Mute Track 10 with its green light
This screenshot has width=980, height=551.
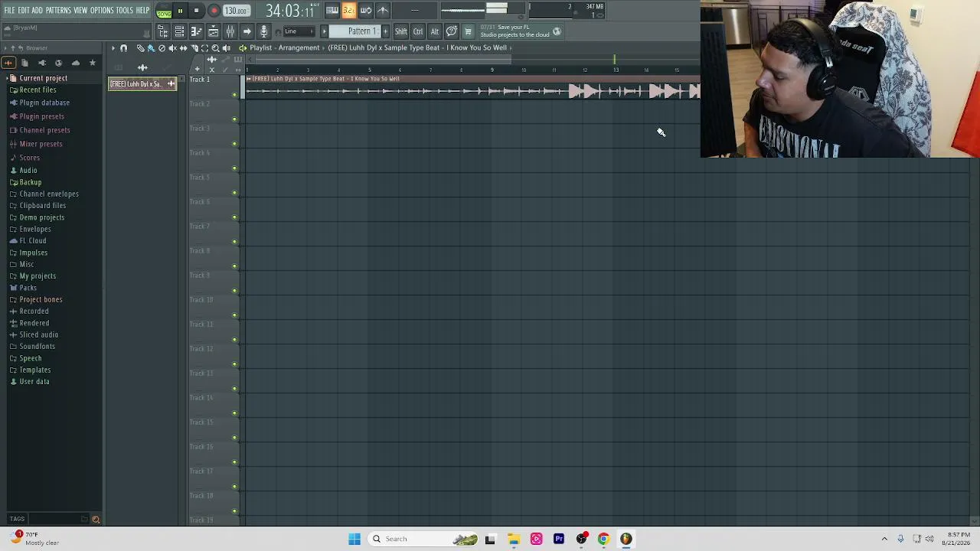[x=235, y=315]
